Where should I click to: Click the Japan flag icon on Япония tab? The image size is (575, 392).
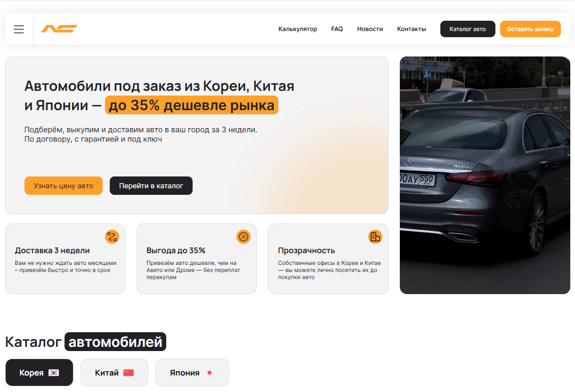click(208, 372)
